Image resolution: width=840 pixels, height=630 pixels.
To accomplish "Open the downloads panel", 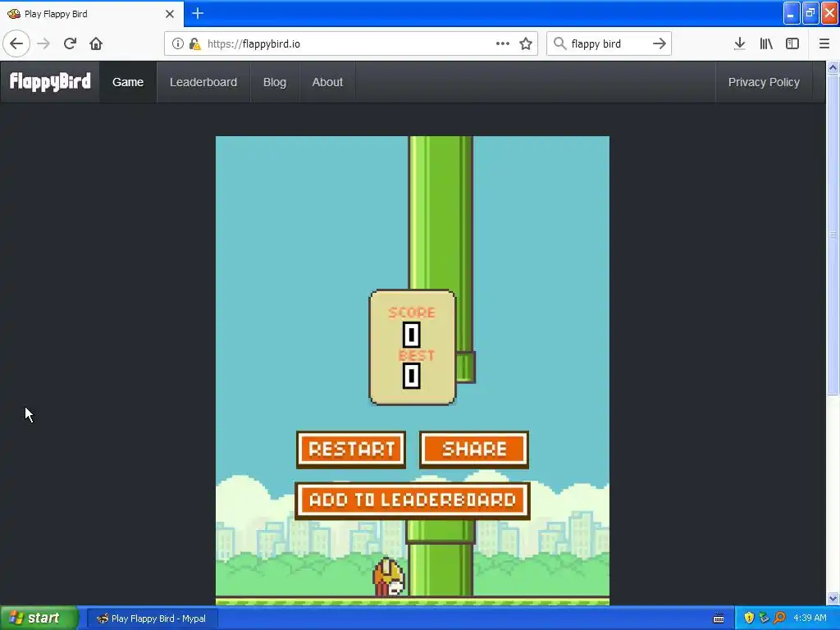I will pyautogui.click(x=739, y=43).
